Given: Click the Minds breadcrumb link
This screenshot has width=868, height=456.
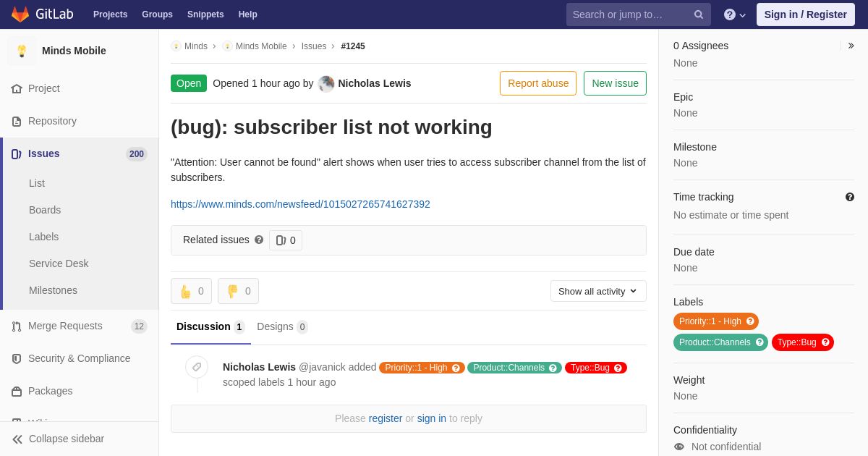Looking at the screenshot, I should [x=196, y=46].
